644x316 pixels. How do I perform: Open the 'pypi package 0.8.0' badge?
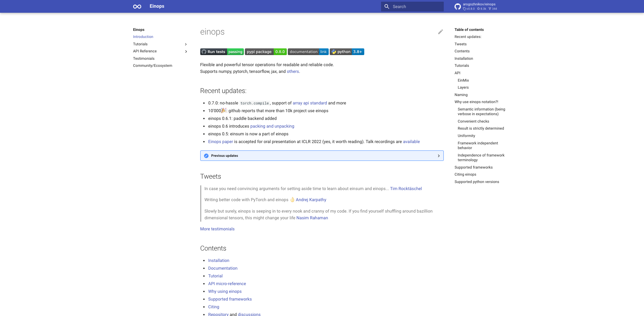(x=266, y=52)
